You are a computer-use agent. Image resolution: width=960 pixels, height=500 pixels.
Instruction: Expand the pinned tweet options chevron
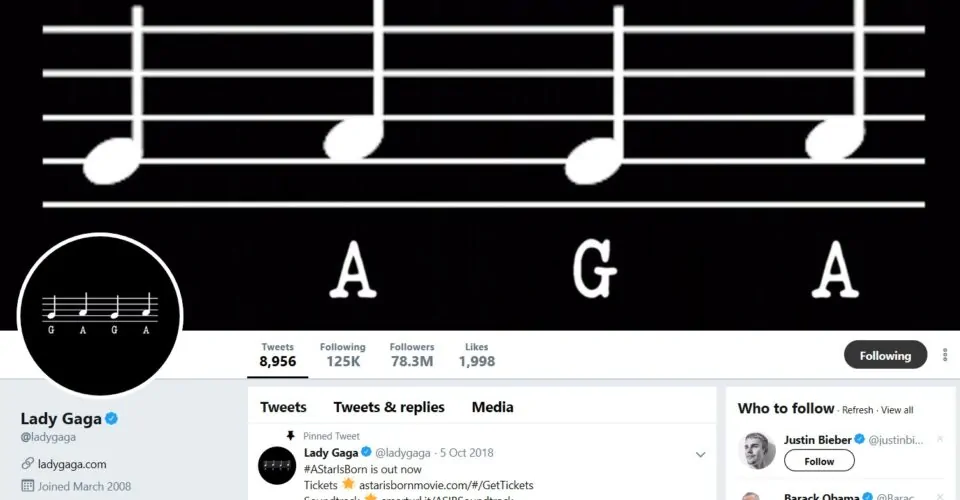pyautogui.click(x=700, y=454)
